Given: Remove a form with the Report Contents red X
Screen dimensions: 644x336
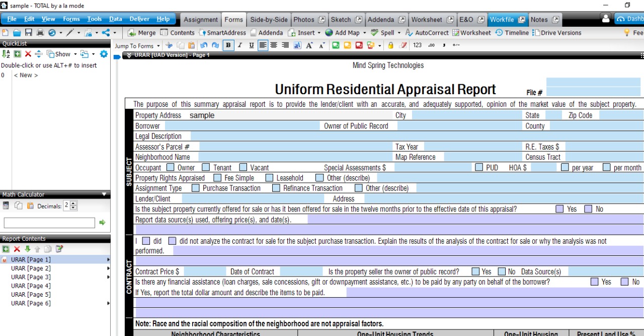Looking at the screenshot, I should tap(17, 249).
